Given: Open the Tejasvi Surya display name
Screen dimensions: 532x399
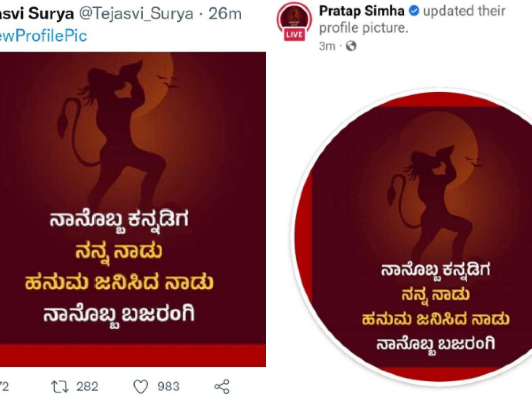Looking at the screenshot, I should coord(37,14).
